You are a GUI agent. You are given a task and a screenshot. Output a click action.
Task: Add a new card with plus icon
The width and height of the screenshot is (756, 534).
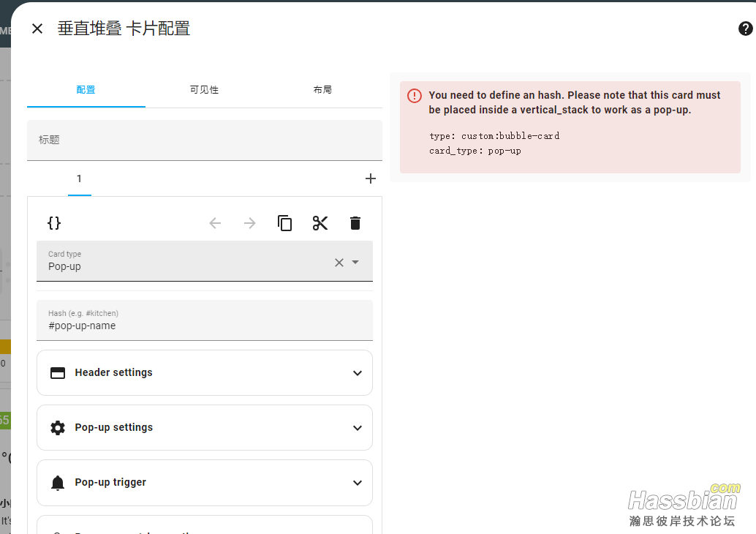[x=371, y=178]
